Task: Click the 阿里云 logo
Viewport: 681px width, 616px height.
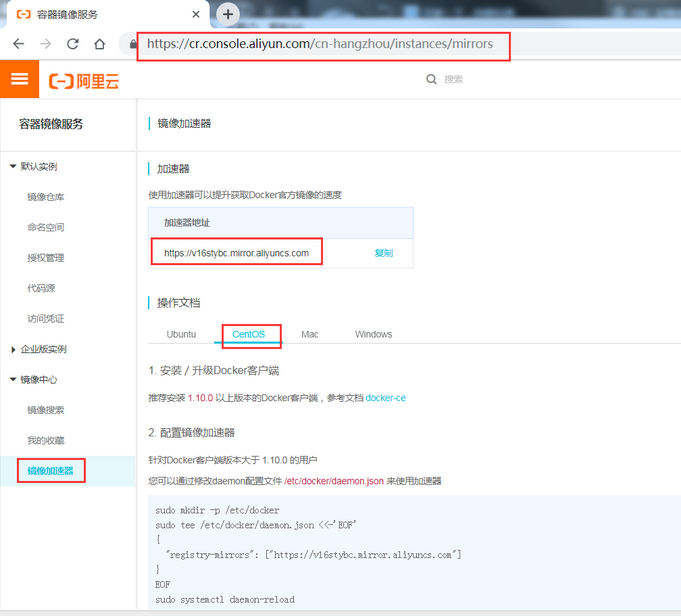Action: tap(84, 81)
